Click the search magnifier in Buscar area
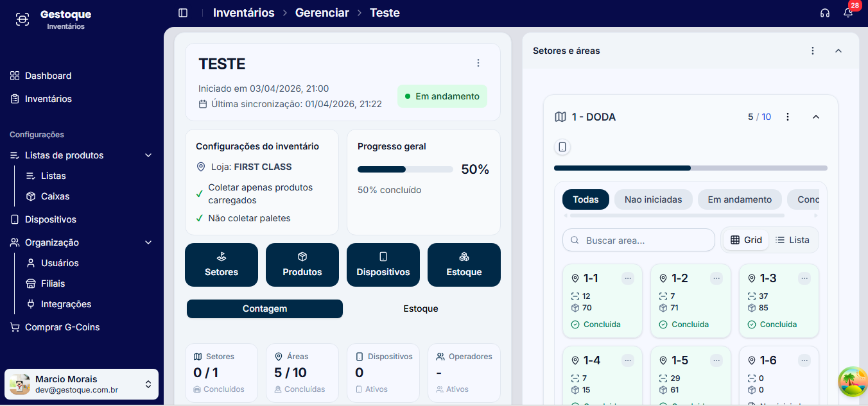 tap(573, 241)
